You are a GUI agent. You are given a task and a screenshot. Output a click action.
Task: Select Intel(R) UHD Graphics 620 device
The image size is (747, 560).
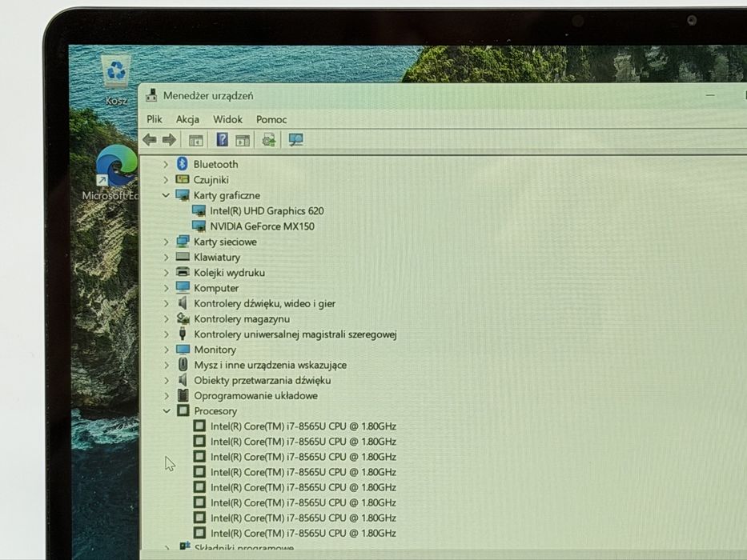pyautogui.click(x=267, y=211)
